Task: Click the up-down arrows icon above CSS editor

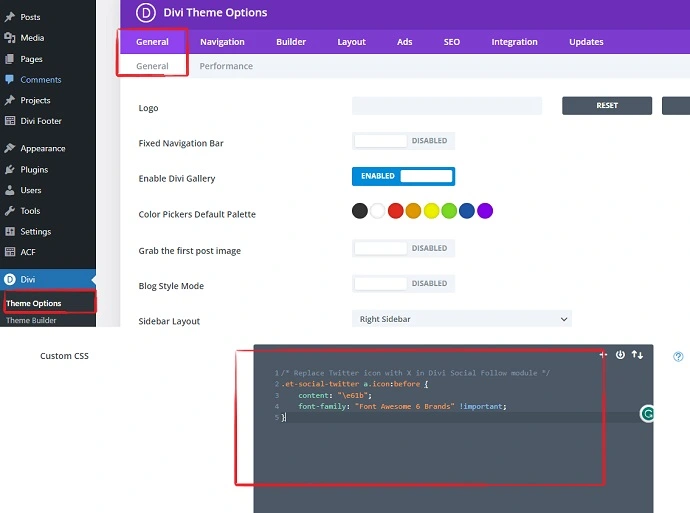Action: coord(637,355)
